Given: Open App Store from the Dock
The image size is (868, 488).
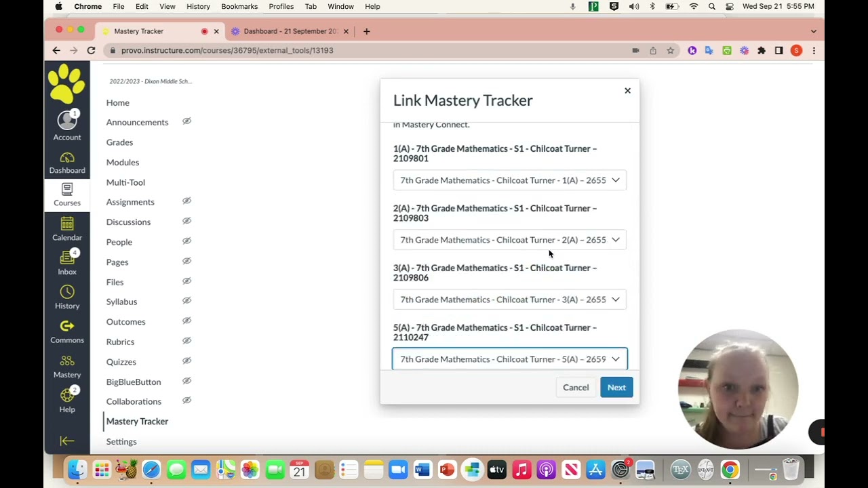Looking at the screenshot, I should click(x=595, y=469).
